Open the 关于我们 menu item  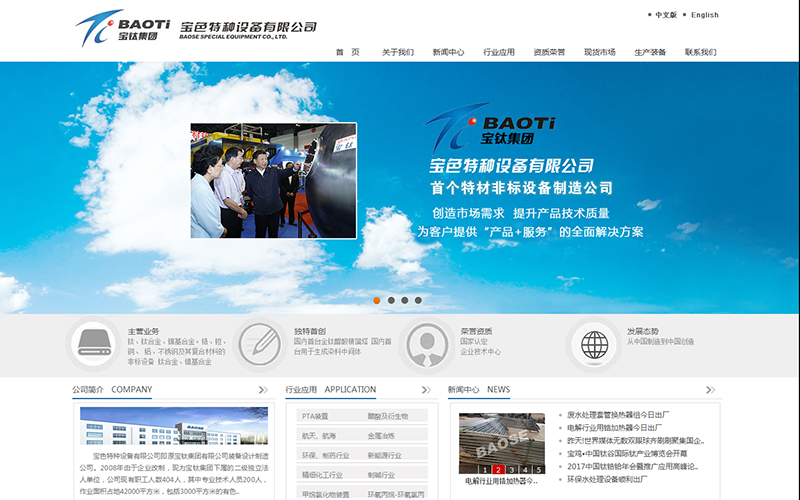398,52
